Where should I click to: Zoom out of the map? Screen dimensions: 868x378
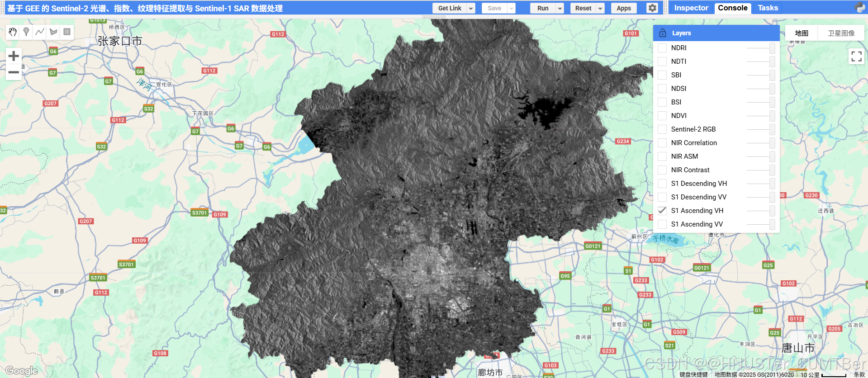[x=14, y=72]
